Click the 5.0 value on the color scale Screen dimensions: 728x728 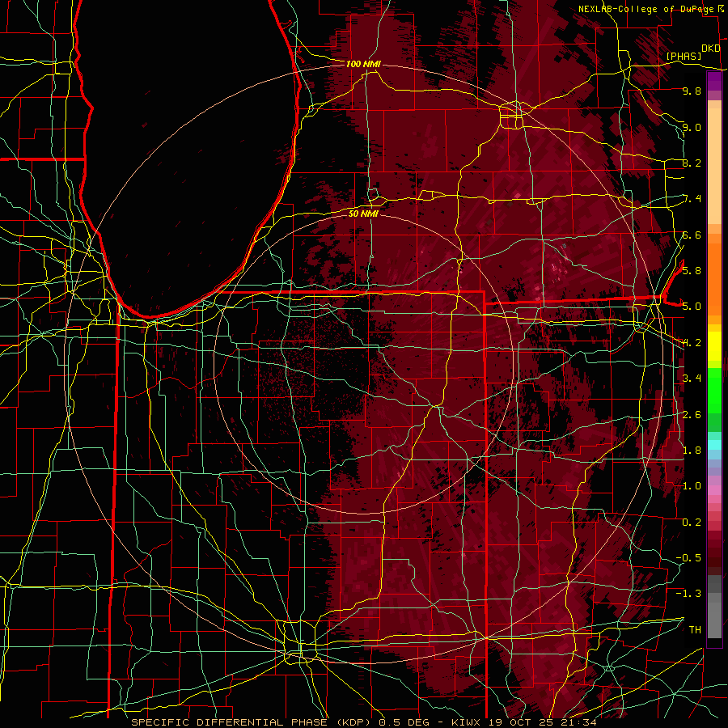point(692,307)
